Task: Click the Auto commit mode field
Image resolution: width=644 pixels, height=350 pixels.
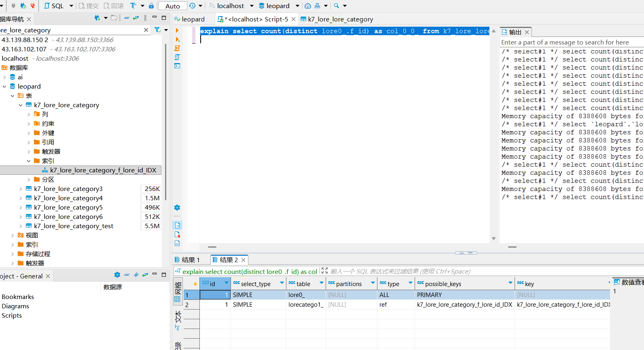Action: (x=173, y=6)
